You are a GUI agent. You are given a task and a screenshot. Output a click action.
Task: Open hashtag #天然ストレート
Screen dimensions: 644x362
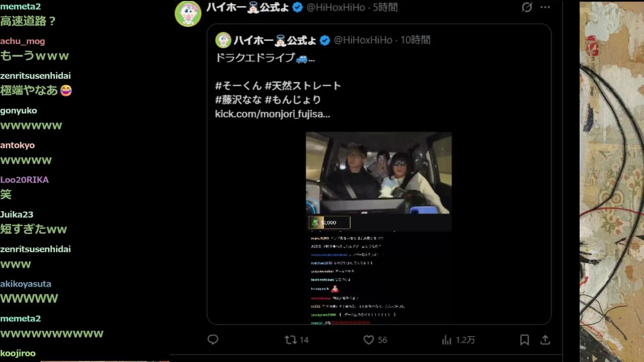[x=303, y=86]
